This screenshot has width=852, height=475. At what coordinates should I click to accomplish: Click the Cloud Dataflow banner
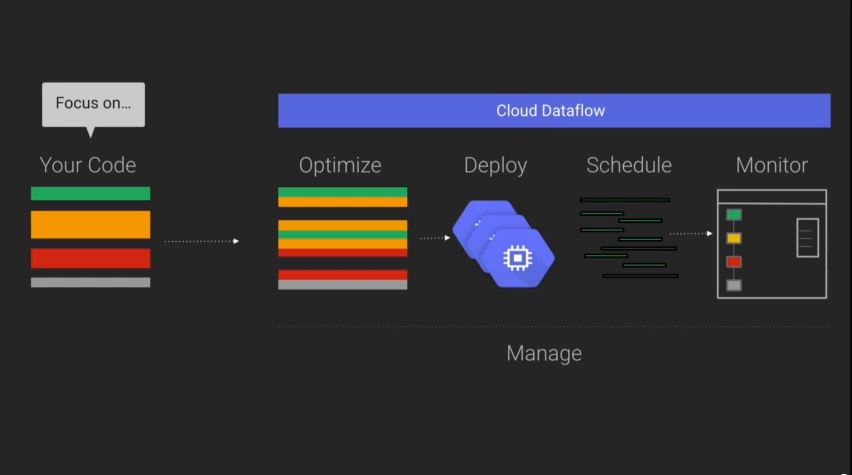(x=553, y=111)
